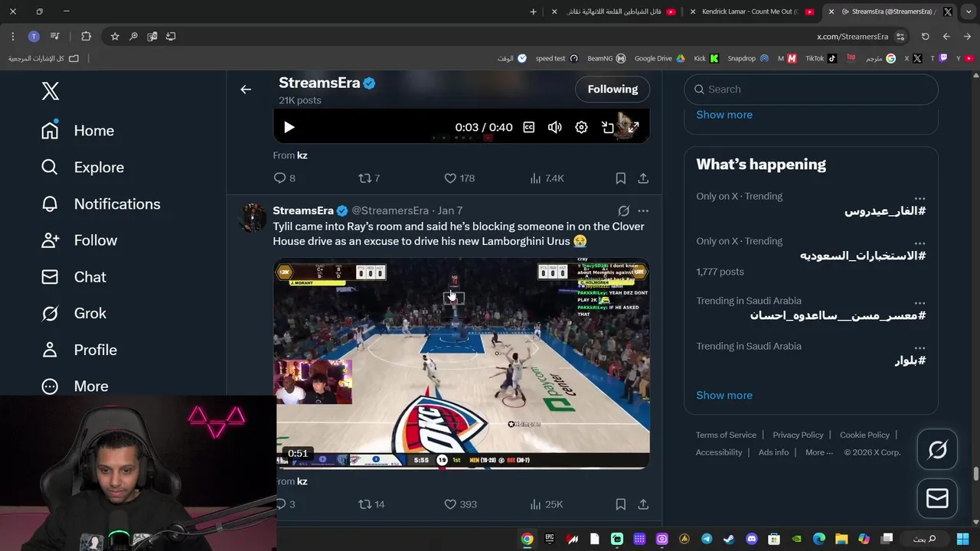Image resolution: width=980 pixels, height=551 pixels.
Task: Toggle picture-in-picture on the top video
Action: pyautogui.click(x=607, y=128)
